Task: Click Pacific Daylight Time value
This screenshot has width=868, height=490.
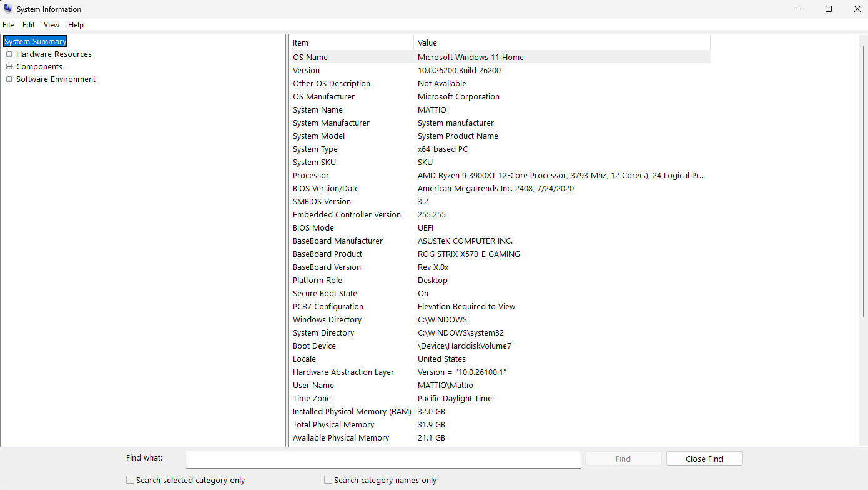Action: (455, 399)
